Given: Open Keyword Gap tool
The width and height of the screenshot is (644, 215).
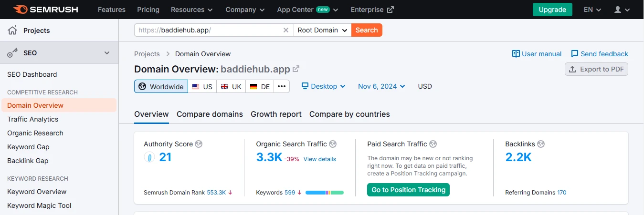Looking at the screenshot, I should [28, 147].
